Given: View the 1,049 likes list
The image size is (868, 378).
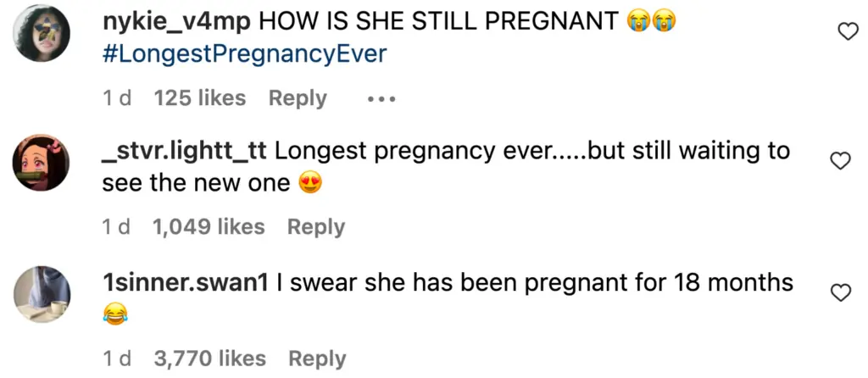Looking at the screenshot, I should coord(209,227).
